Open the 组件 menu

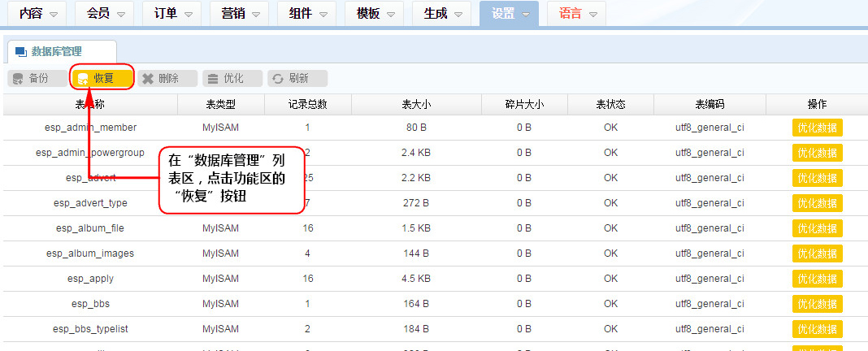pos(306,14)
